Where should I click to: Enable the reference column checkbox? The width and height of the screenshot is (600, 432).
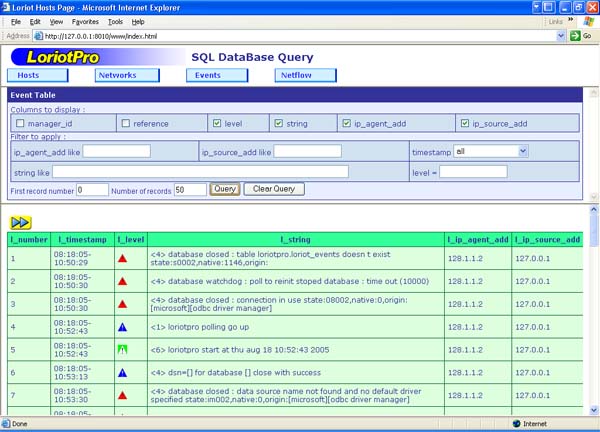pyautogui.click(x=126, y=123)
